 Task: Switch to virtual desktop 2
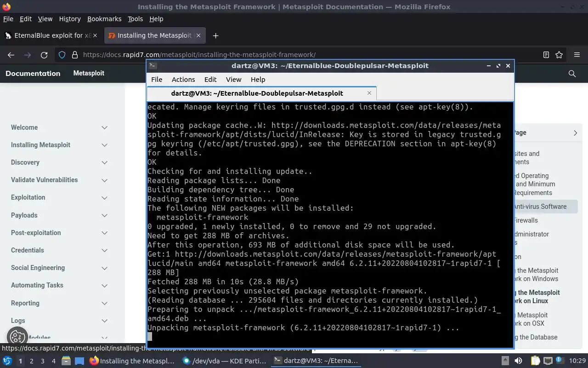[31, 361]
